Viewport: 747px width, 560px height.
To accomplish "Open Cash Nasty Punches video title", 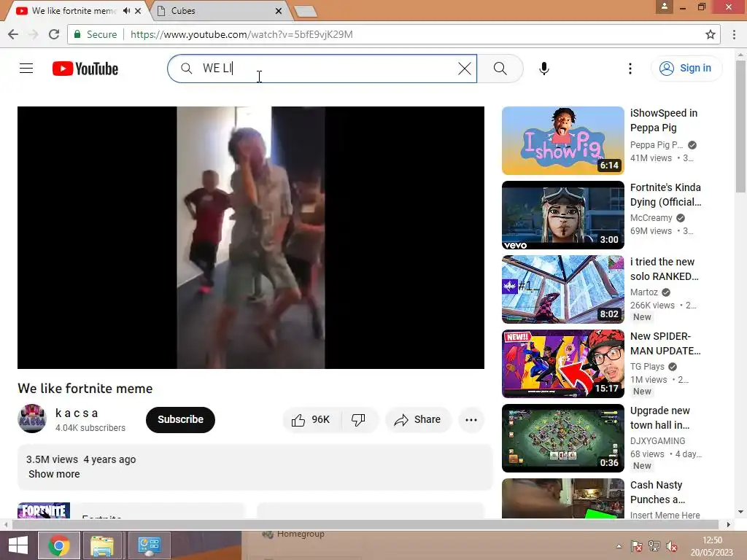I will coord(657,492).
